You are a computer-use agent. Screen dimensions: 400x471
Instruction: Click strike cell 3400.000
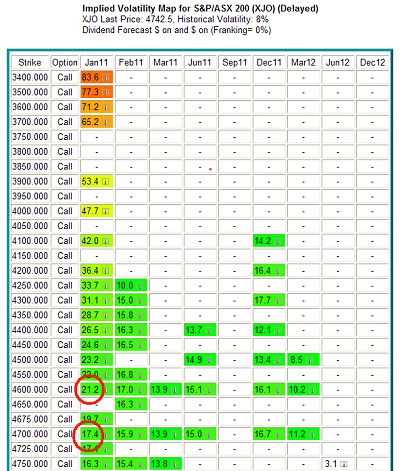[30, 77]
